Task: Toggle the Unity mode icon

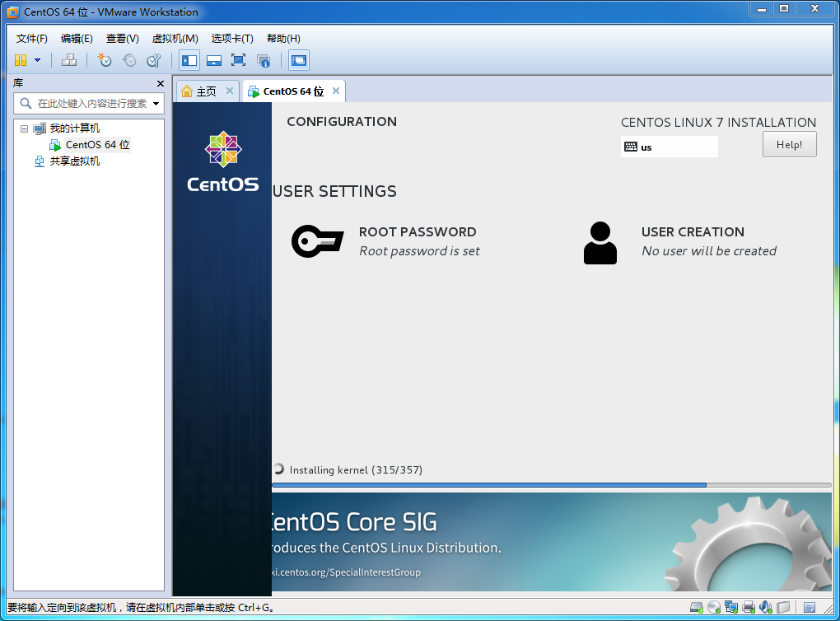Action: pyautogui.click(x=263, y=60)
